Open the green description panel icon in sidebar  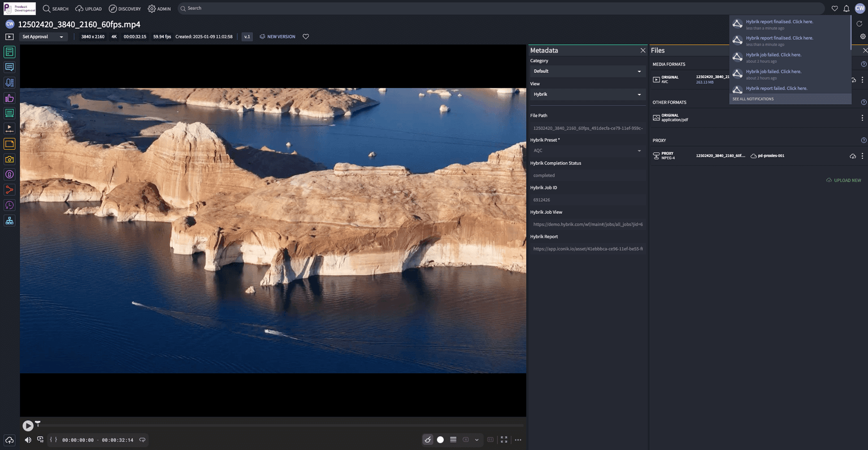click(10, 52)
